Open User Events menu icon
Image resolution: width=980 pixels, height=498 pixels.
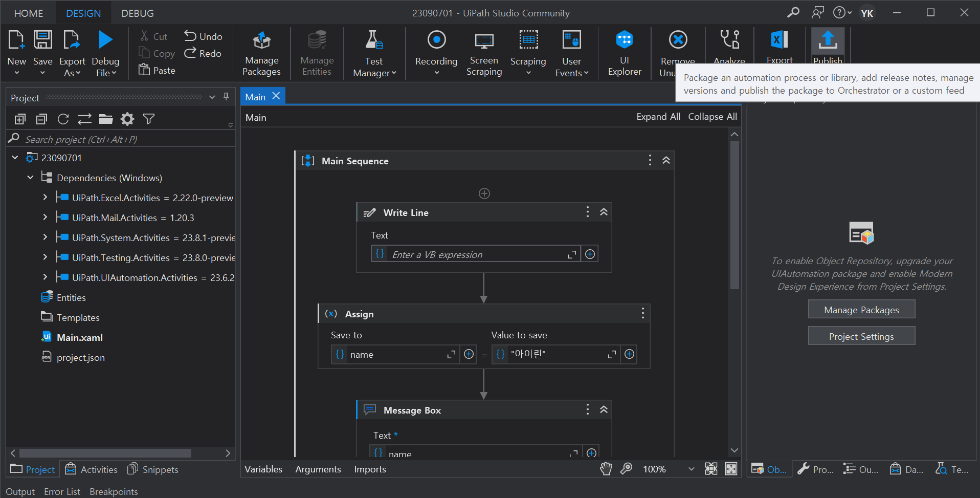tap(571, 40)
